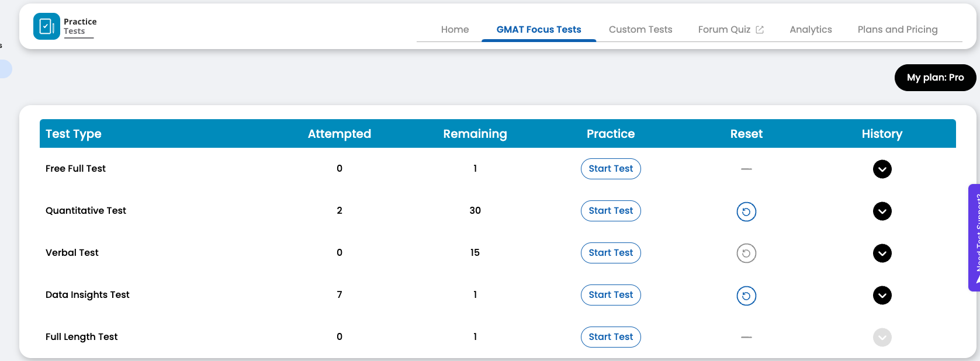Start the Full Length Test
The image size is (980, 361).
click(x=611, y=337)
